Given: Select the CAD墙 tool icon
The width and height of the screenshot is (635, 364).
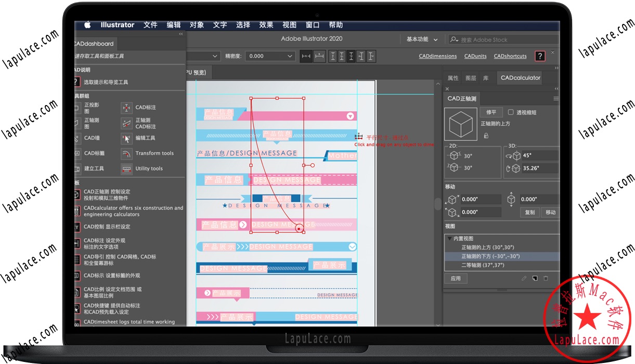Looking at the screenshot, I should [x=76, y=138].
